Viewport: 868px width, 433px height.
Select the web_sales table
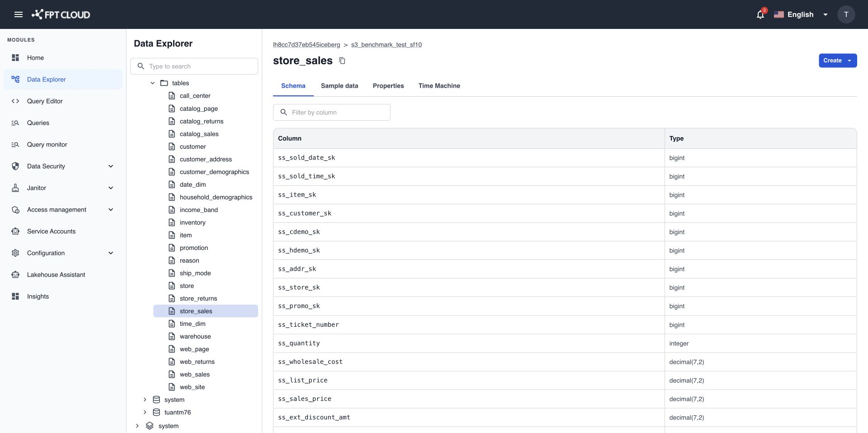pyautogui.click(x=194, y=374)
